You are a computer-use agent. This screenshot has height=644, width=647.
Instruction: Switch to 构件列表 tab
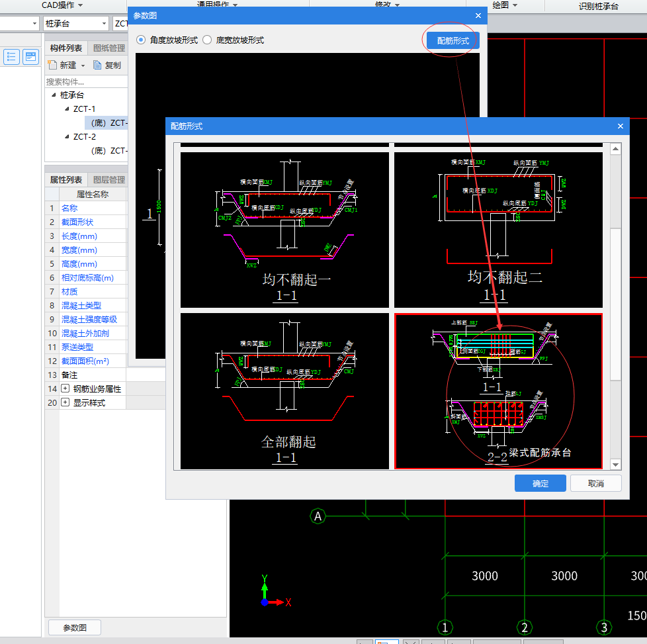click(66, 48)
